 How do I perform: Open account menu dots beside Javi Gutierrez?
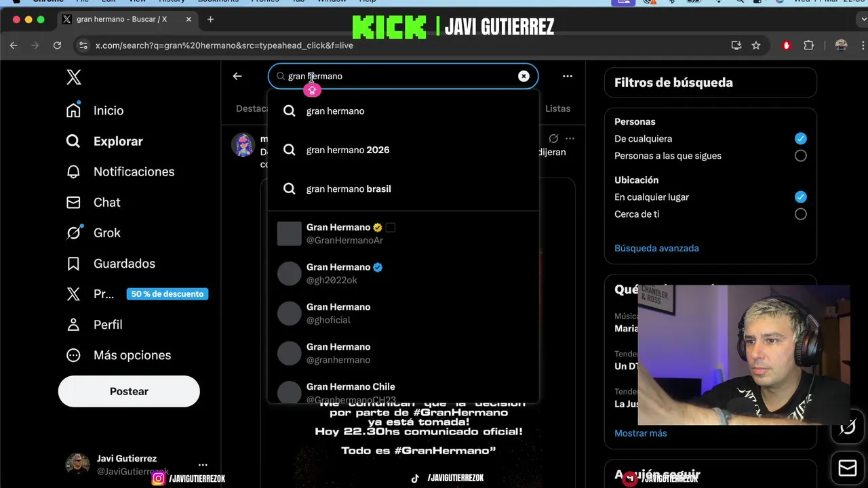[x=203, y=465]
